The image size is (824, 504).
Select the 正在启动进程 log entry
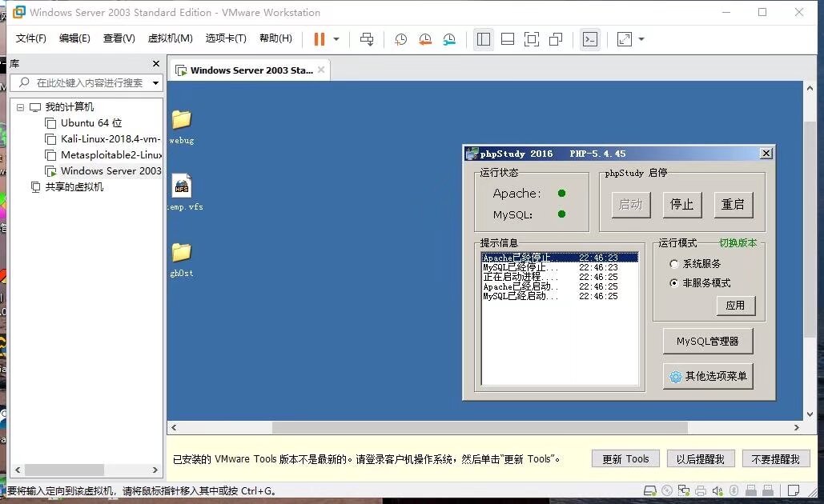click(560, 277)
